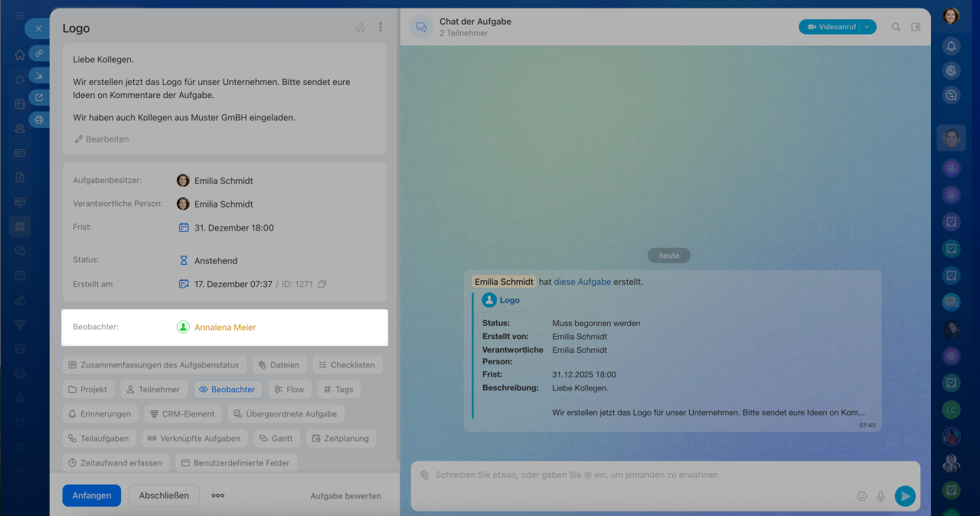This screenshot has width=980, height=516.
Task: Add Übergeordnete Aufgabe field
Action: (286, 414)
